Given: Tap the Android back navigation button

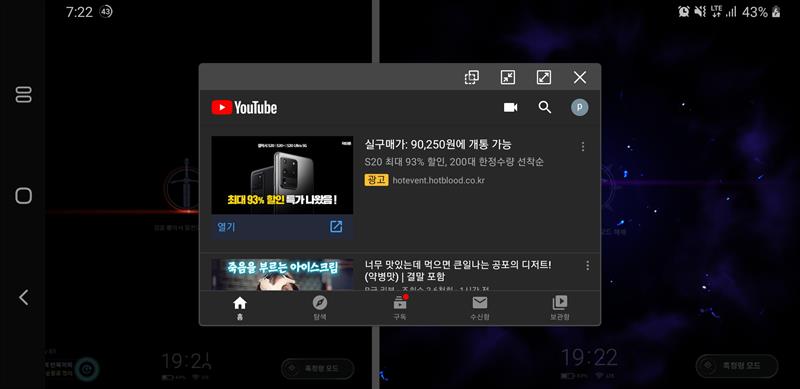Looking at the screenshot, I should (x=23, y=297).
